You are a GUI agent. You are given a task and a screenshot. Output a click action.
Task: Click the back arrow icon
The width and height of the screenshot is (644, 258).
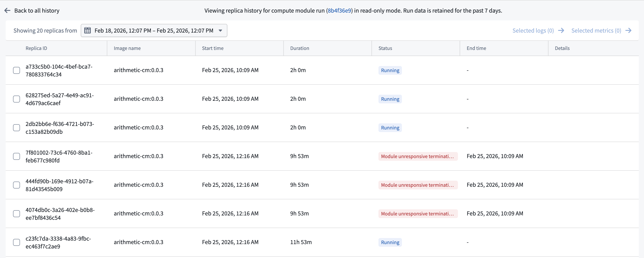click(x=7, y=10)
